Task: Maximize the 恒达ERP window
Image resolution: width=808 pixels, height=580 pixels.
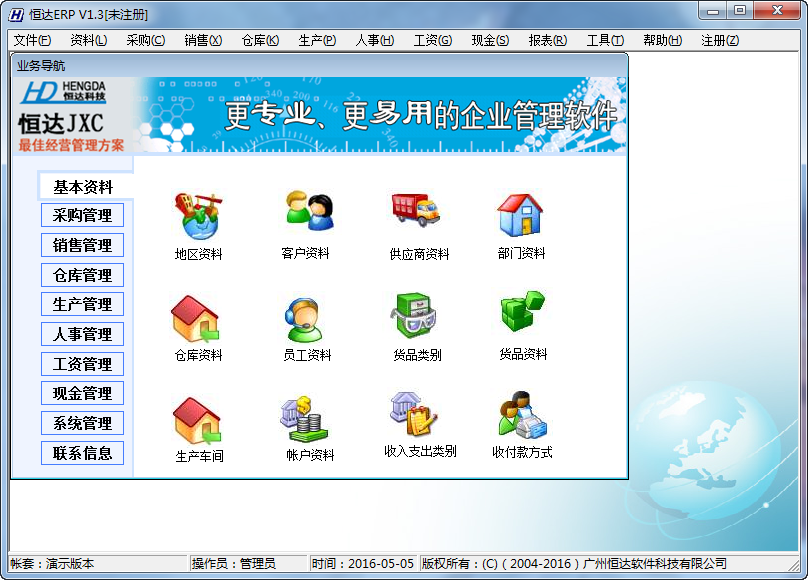Action: coord(740,10)
